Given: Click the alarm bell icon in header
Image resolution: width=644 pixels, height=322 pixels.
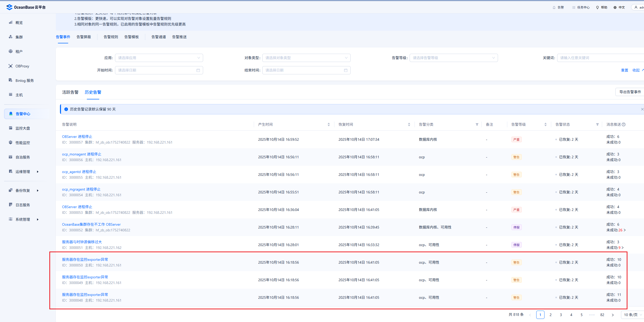Looking at the screenshot, I should [554, 7].
